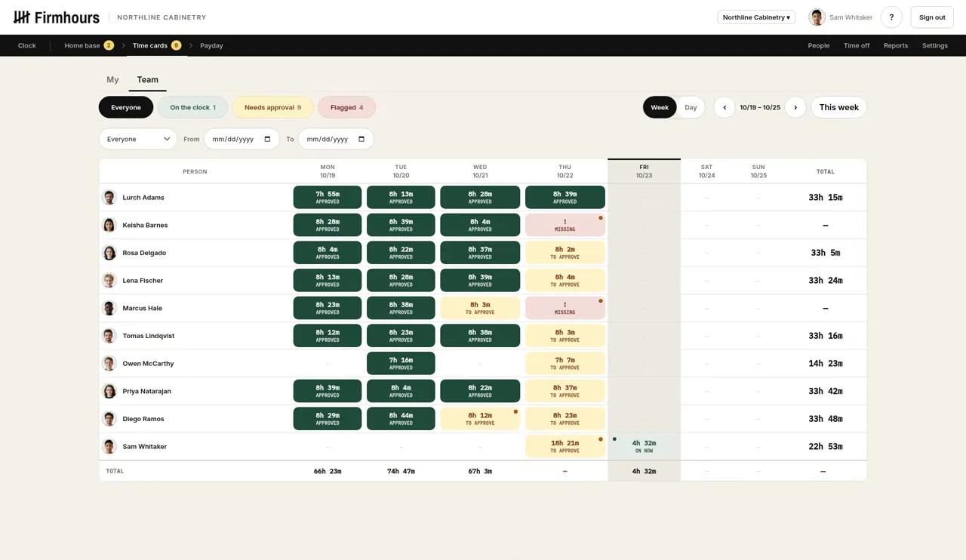Click the 74h 47m Tuesday total
The image size is (966, 560).
pyautogui.click(x=401, y=471)
